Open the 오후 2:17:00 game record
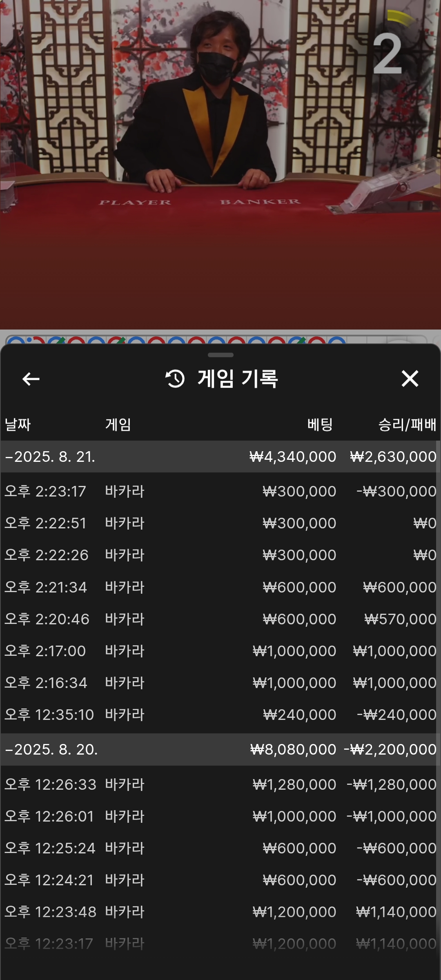Image resolution: width=441 pixels, height=980 pixels. tap(220, 651)
